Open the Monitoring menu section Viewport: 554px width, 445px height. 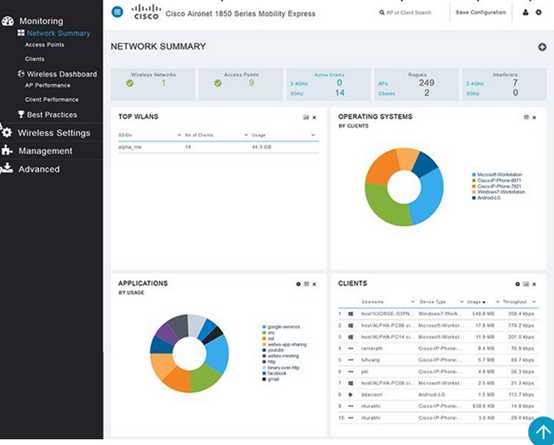click(41, 21)
